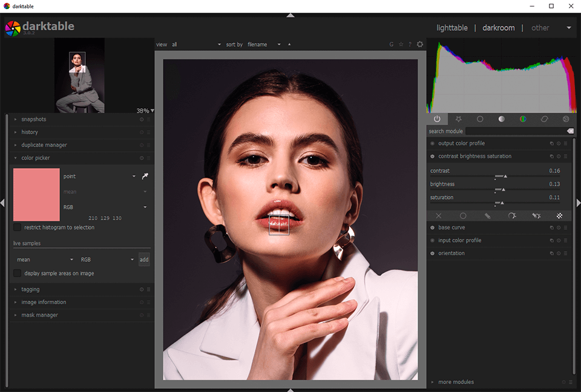
Task: Select the favorites module group star icon
Action: coord(458,119)
